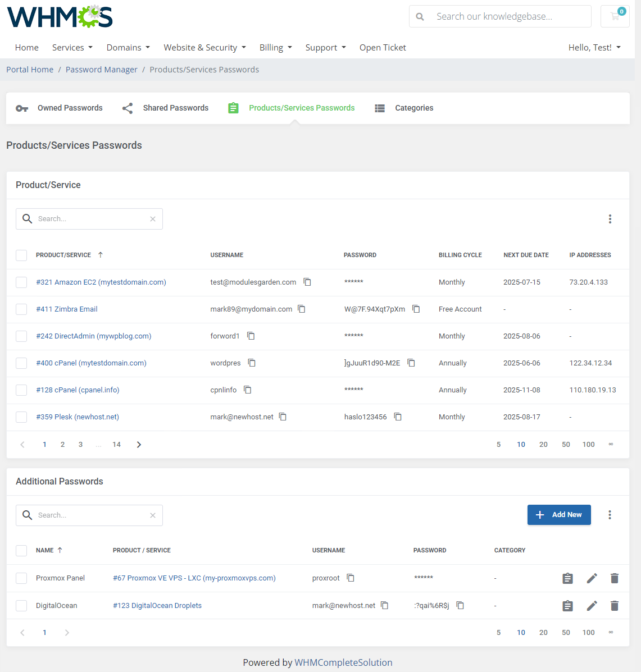Toggle select-all checkbox in Product/Service table
The height and width of the screenshot is (672, 641).
click(x=21, y=255)
